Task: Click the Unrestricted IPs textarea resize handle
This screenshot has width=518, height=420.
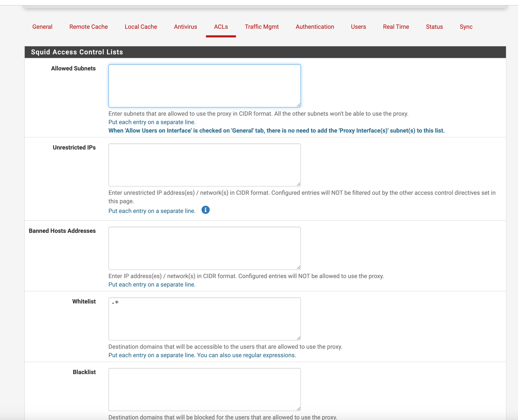Action: [298, 184]
